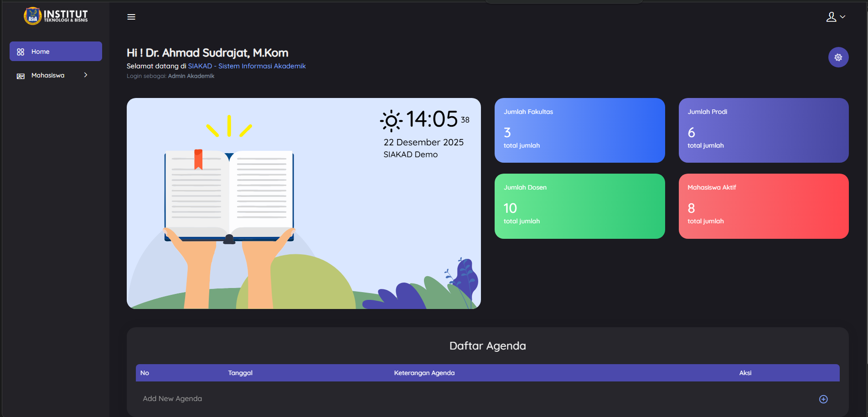The image size is (868, 417).
Task: Open the profile dropdown arrow
Action: coord(842,17)
